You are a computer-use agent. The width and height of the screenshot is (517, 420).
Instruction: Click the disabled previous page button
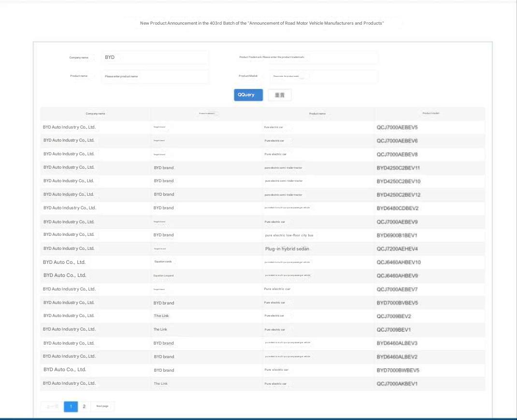coord(52,406)
